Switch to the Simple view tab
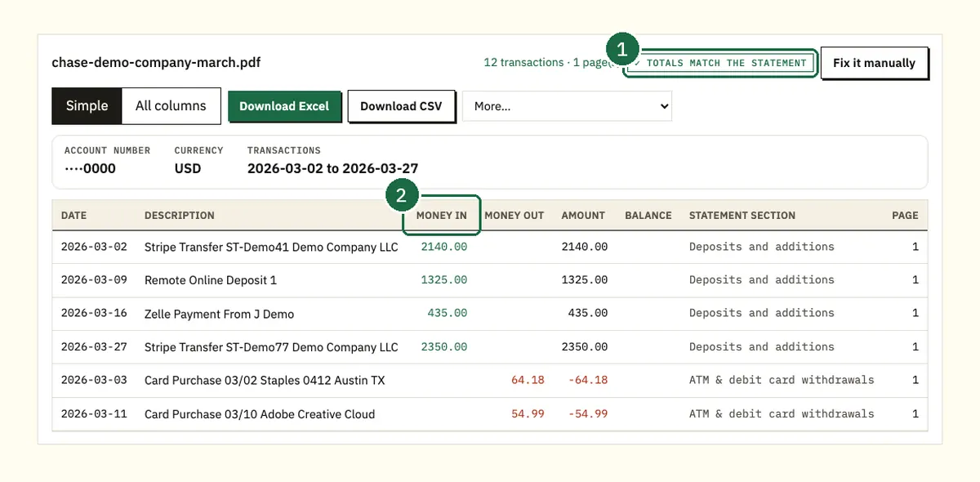 click(87, 106)
